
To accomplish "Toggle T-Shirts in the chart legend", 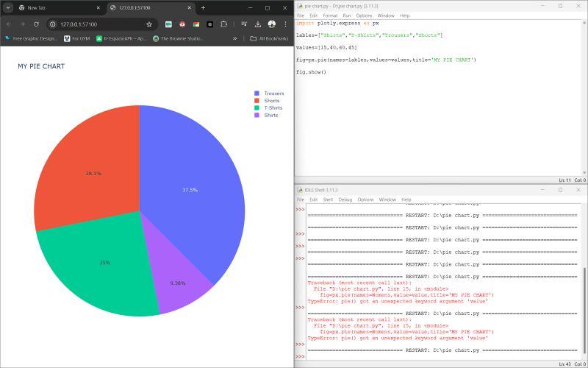I will tap(272, 108).
